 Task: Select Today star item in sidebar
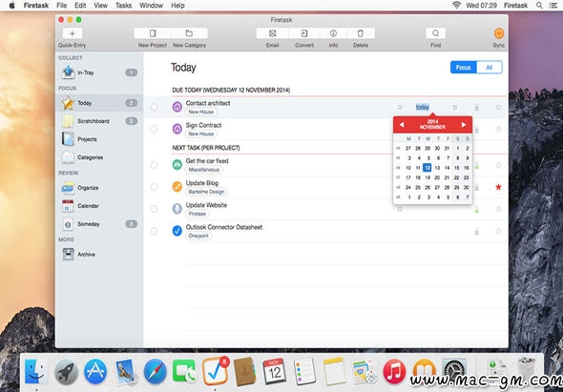coord(99,103)
